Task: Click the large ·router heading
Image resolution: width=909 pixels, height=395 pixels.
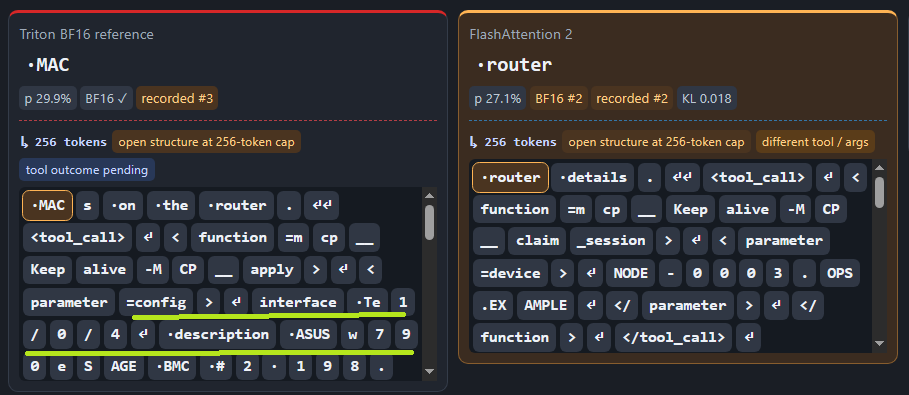Action: 514,65
